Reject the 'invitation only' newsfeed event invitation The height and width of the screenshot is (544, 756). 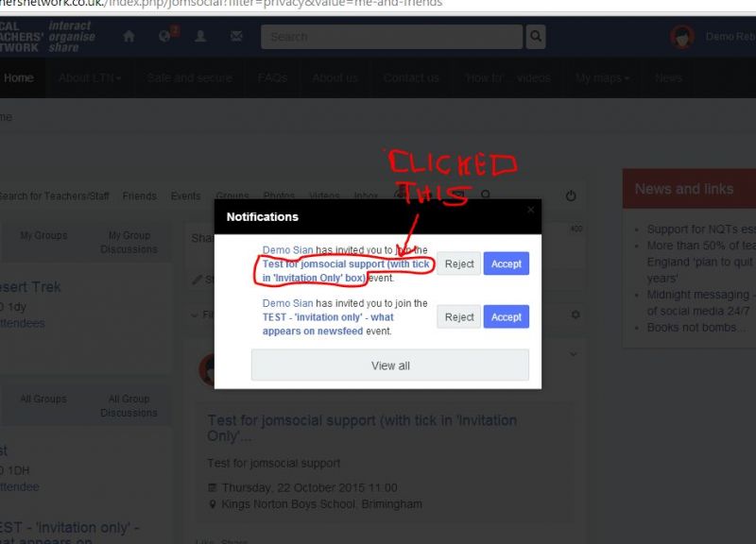click(x=459, y=316)
